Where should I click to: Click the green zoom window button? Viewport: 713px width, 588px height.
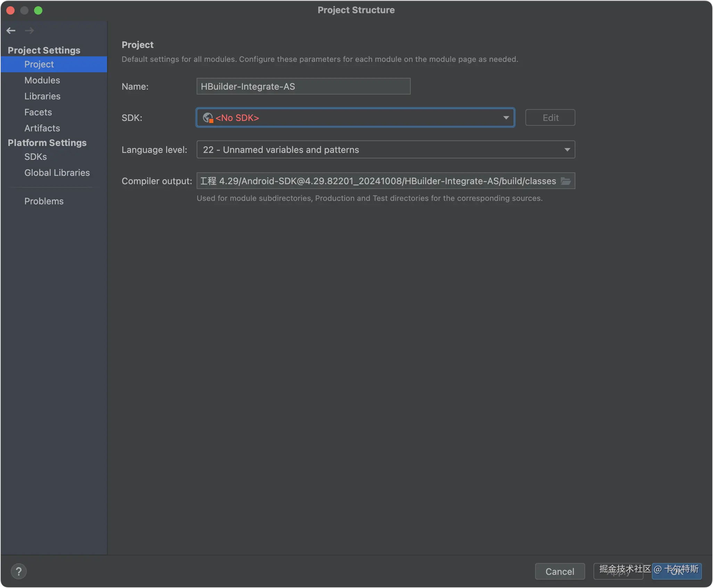pos(38,10)
